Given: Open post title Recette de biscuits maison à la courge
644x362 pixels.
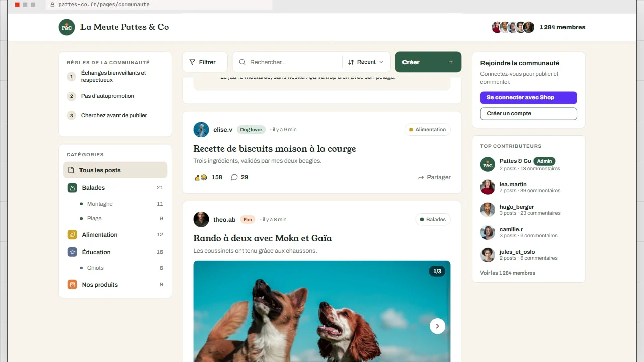Looking at the screenshot, I should 275,149.
